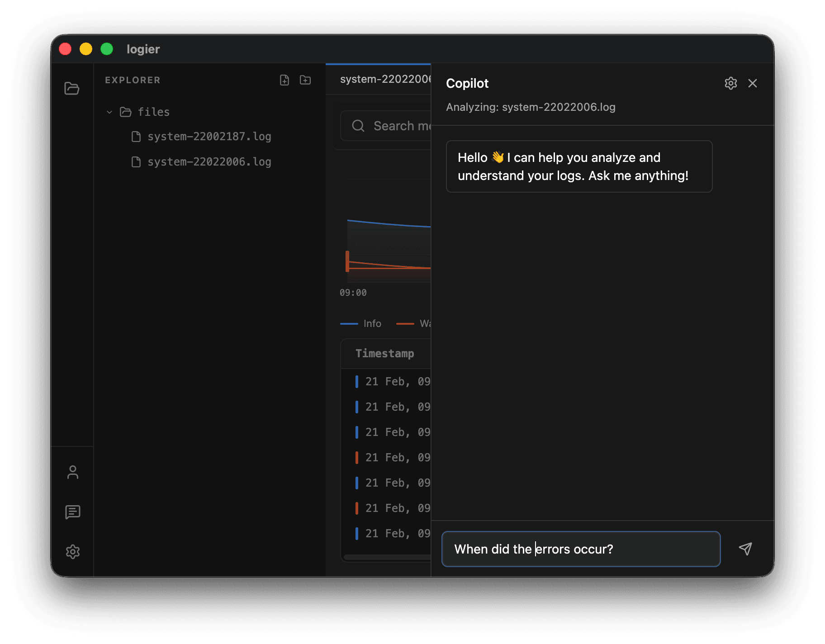Open the user account icon
The image size is (825, 644).
click(x=72, y=472)
